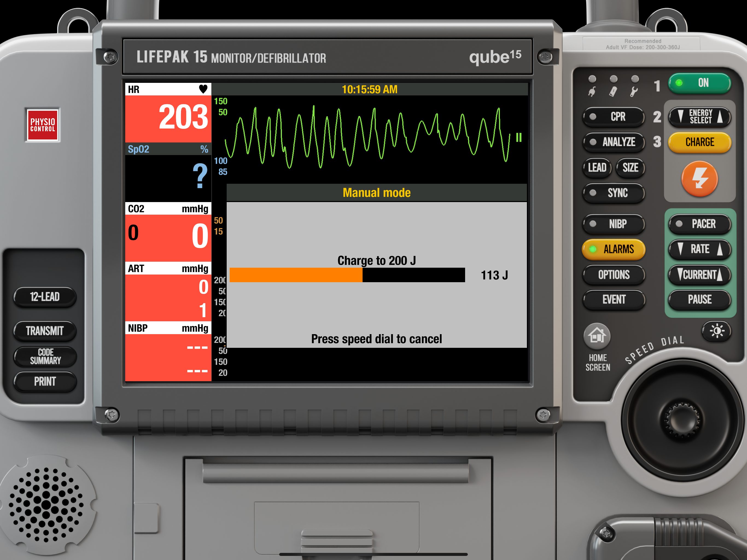Click the AC power plug indicator icon
Image resolution: width=747 pixels, height=560 pixels.
tap(592, 92)
